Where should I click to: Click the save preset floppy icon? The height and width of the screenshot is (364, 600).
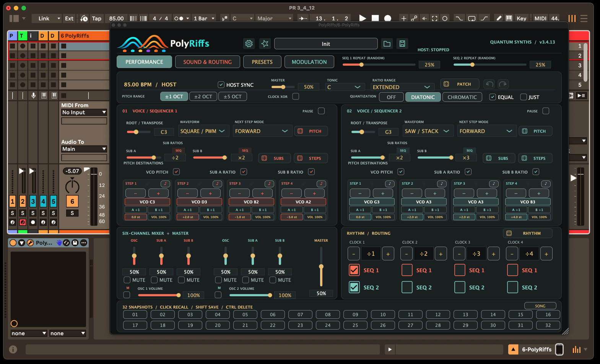pyautogui.click(x=402, y=44)
